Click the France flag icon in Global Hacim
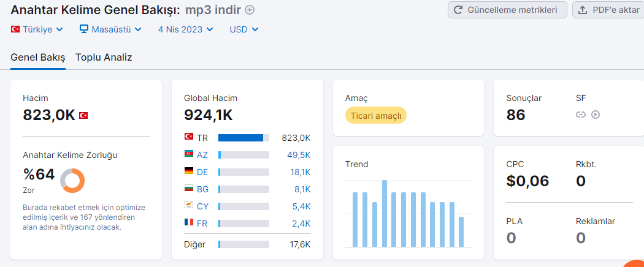Image resolution: width=644 pixels, height=267 pixels. tap(189, 222)
